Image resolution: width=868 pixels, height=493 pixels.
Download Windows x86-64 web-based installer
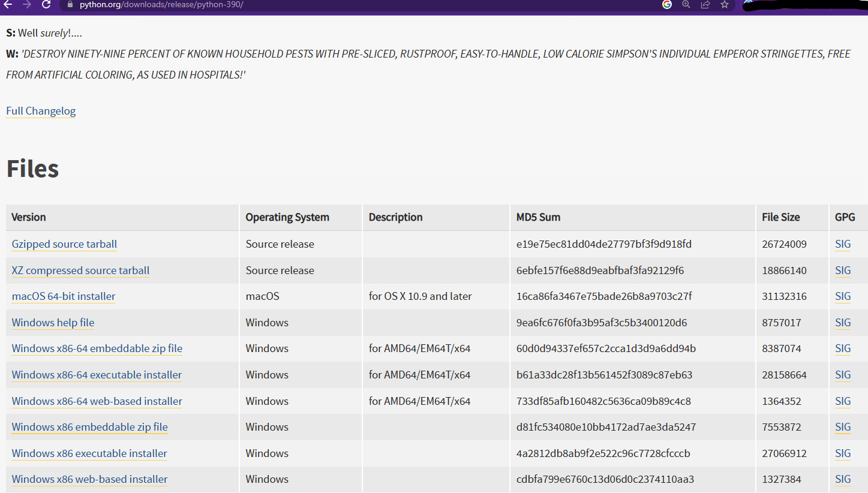click(97, 401)
